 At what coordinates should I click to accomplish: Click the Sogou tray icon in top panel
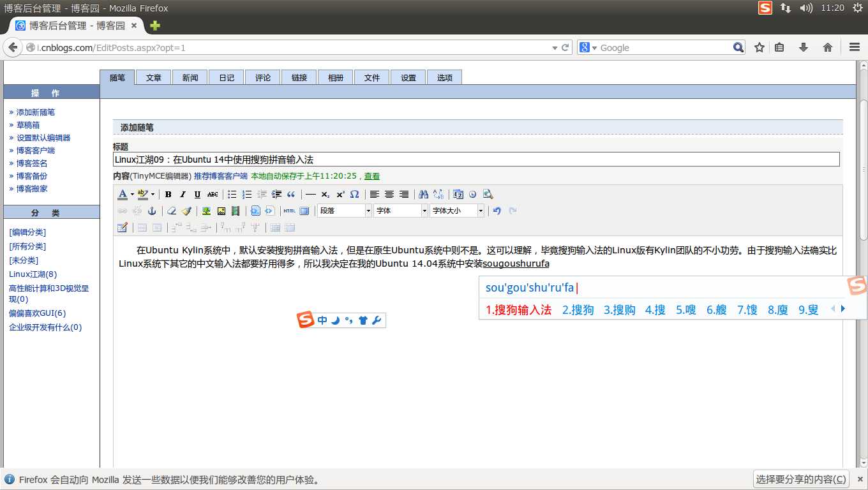(x=765, y=8)
